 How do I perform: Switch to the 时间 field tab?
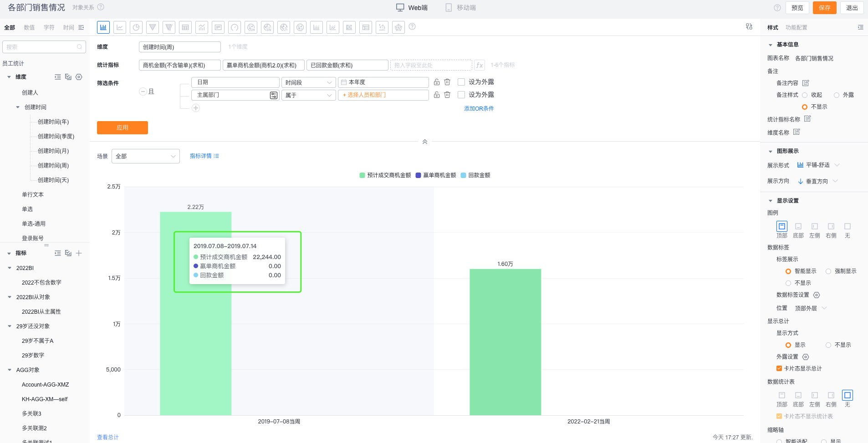(69, 27)
